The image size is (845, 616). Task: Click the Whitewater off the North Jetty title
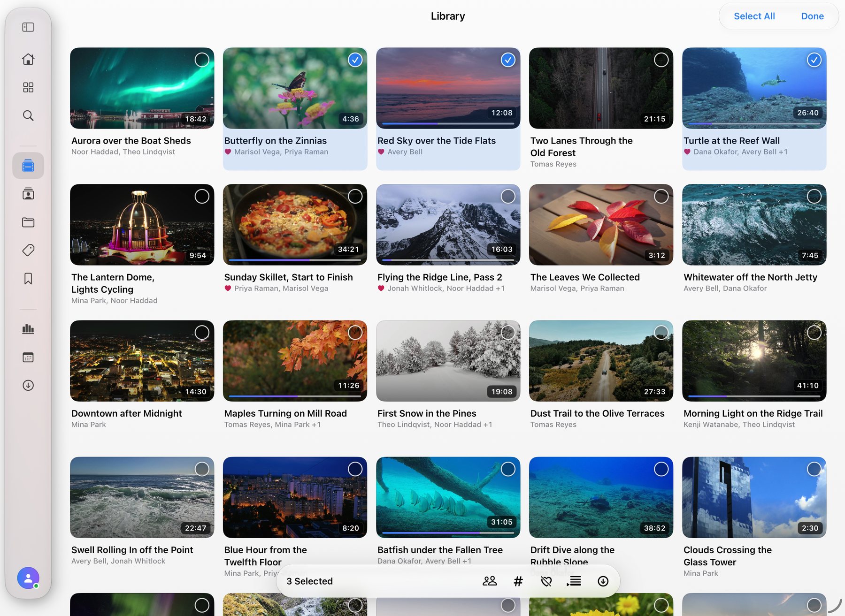[x=750, y=277]
